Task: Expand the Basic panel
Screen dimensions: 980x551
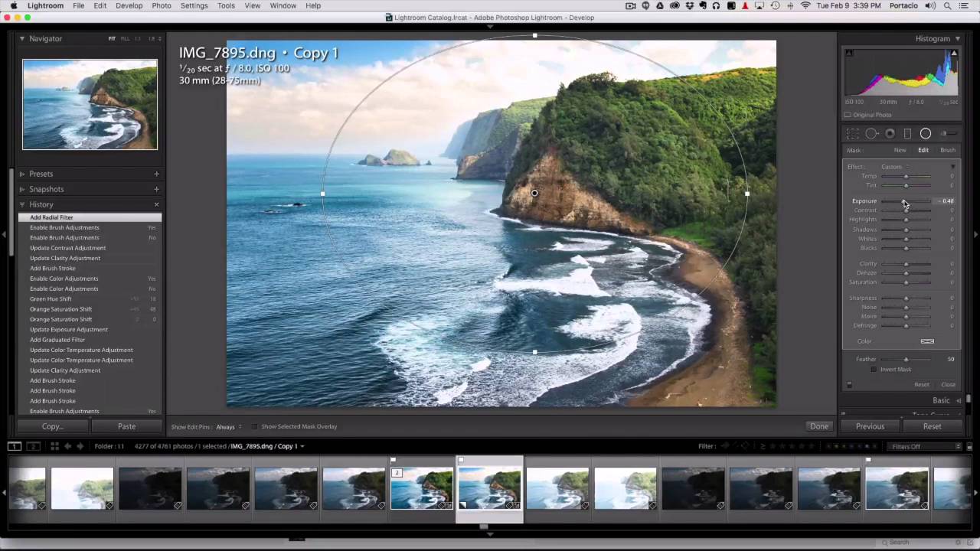Action: click(x=959, y=400)
